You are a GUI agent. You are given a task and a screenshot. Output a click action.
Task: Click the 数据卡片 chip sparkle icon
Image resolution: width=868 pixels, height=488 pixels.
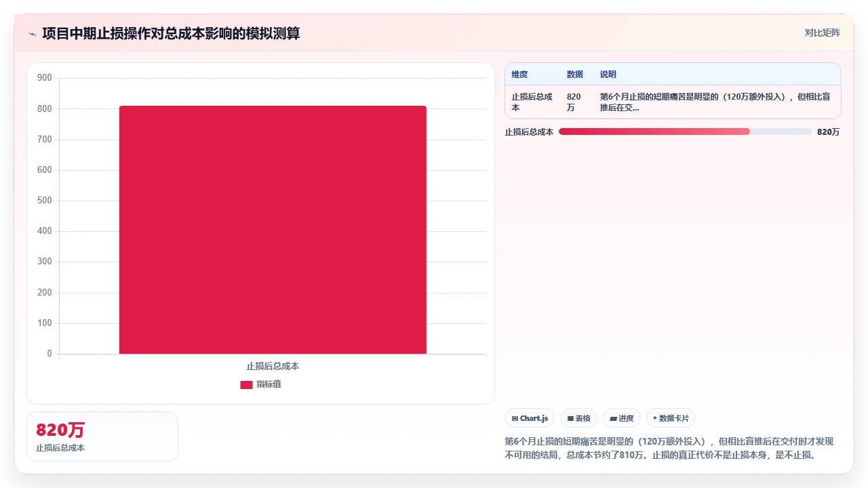(655, 418)
